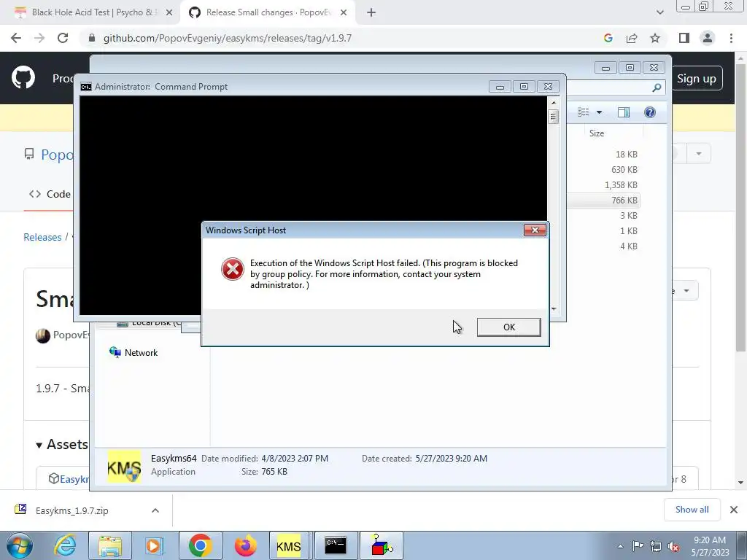Click the Sign up button on GitHub

697,79
